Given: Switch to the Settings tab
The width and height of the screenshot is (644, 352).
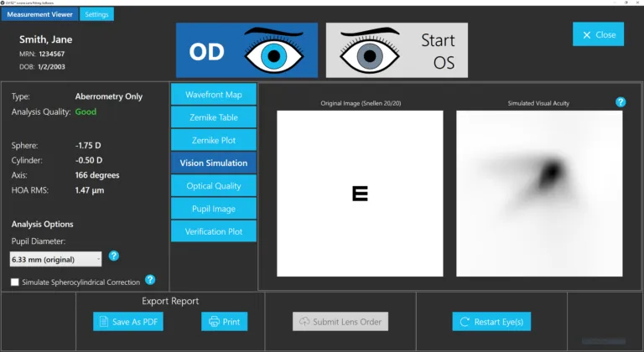Looking at the screenshot, I should [x=96, y=14].
